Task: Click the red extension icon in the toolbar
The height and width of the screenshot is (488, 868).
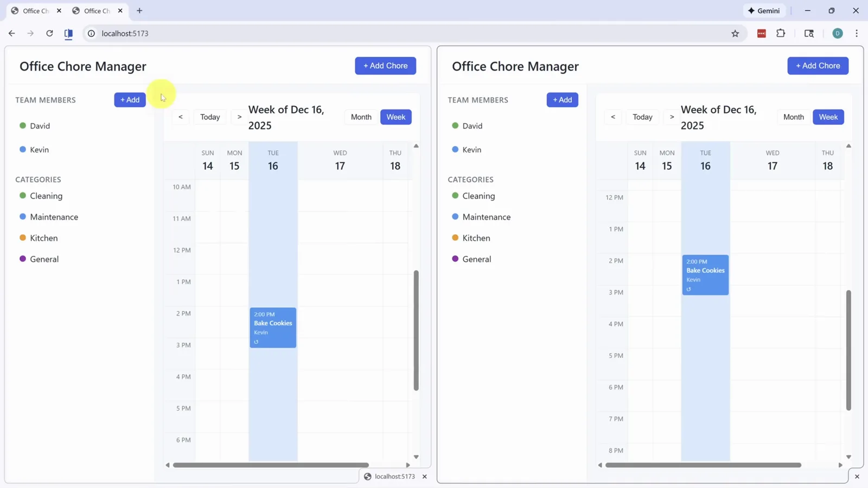Action: (761, 34)
